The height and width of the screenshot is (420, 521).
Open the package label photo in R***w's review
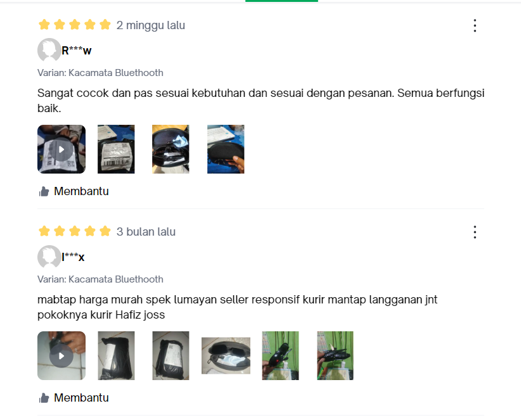[116, 149]
